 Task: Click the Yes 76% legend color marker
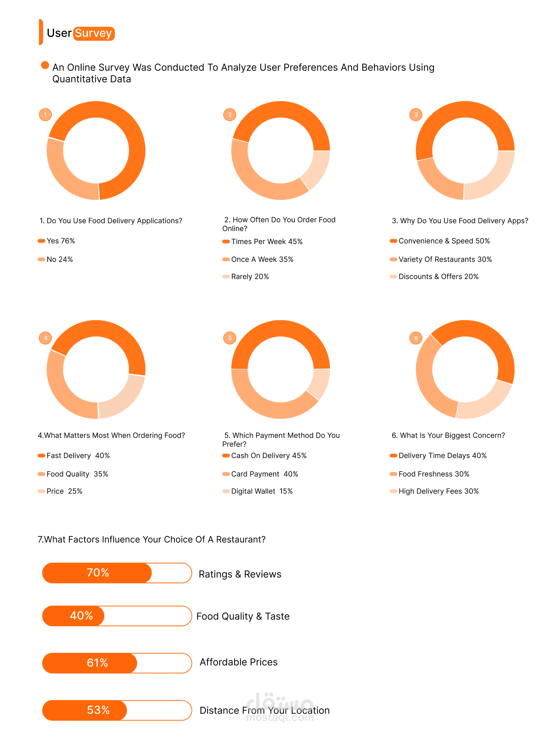click(x=42, y=241)
